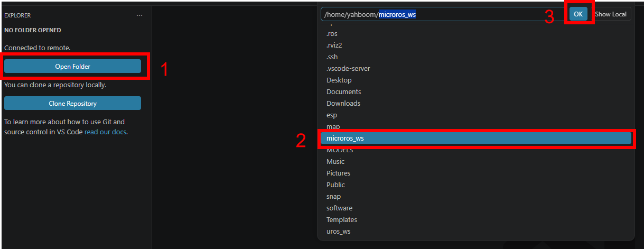Select the Downloads folder entry
This screenshot has width=644, height=249.
(x=476, y=103)
